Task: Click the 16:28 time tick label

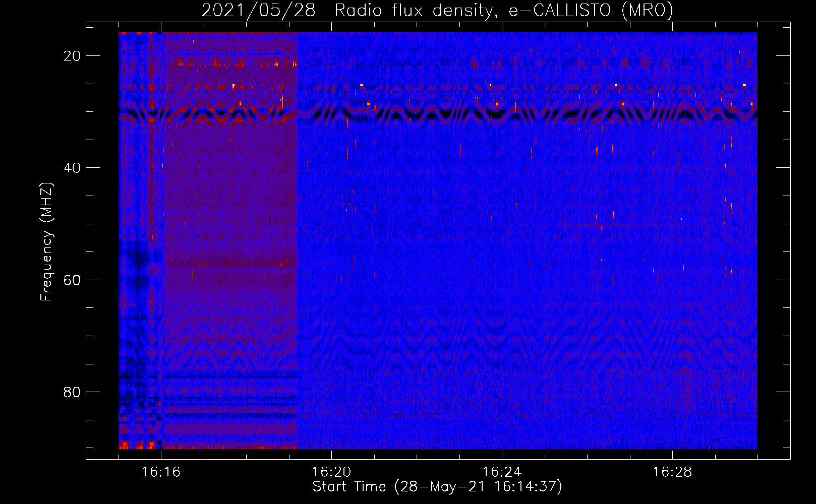Action: pyautogui.click(x=672, y=472)
